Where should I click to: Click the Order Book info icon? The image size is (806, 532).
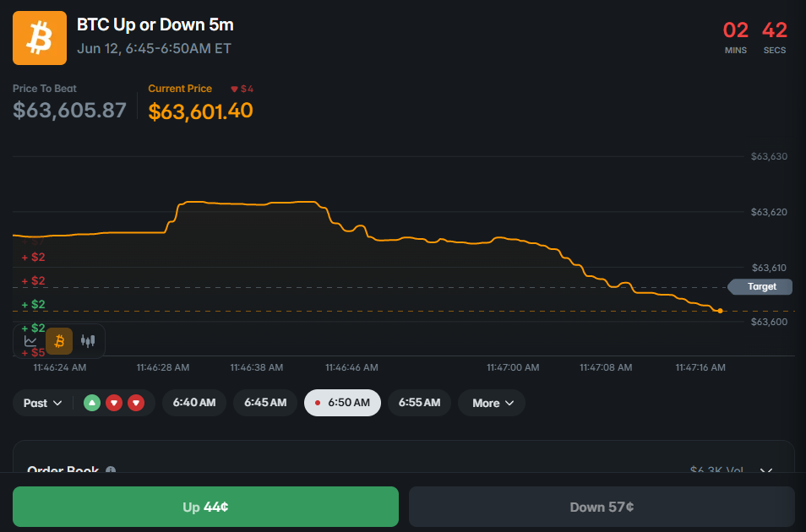111,470
